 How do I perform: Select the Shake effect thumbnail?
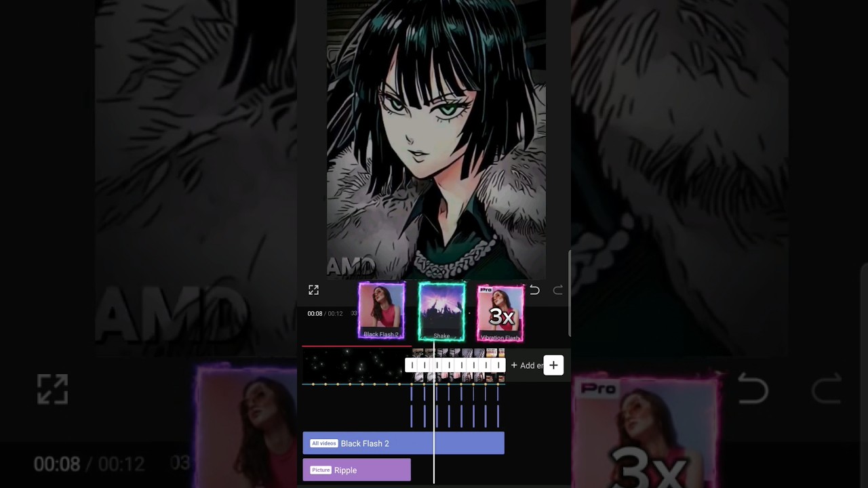click(441, 311)
